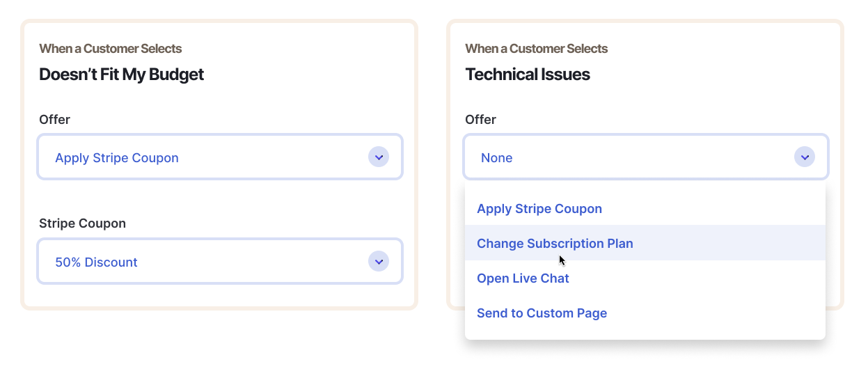Select Apply Stripe Coupon from the open menu
The height and width of the screenshot is (385, 868).
[x=539, y=209]
